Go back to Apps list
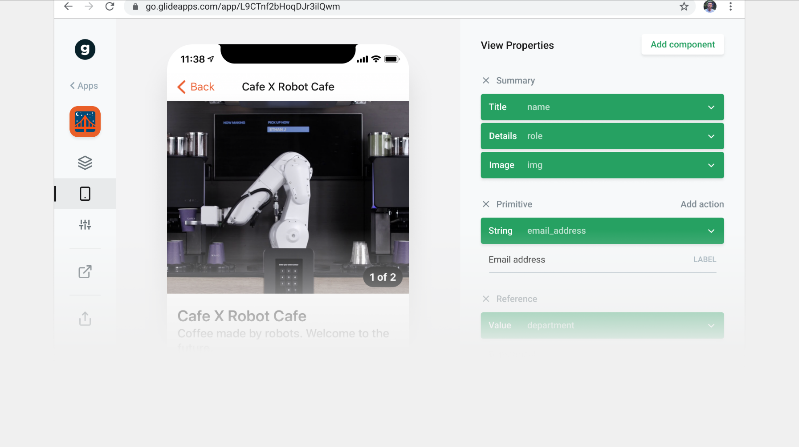Screen dimensions: 799x447 (x=84, y=86)
